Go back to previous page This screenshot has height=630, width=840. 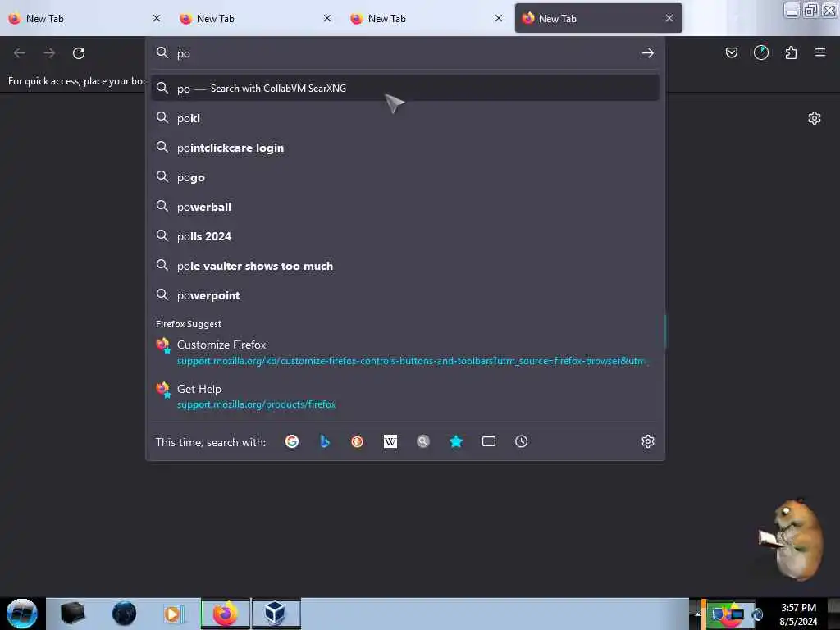(20, 53)
